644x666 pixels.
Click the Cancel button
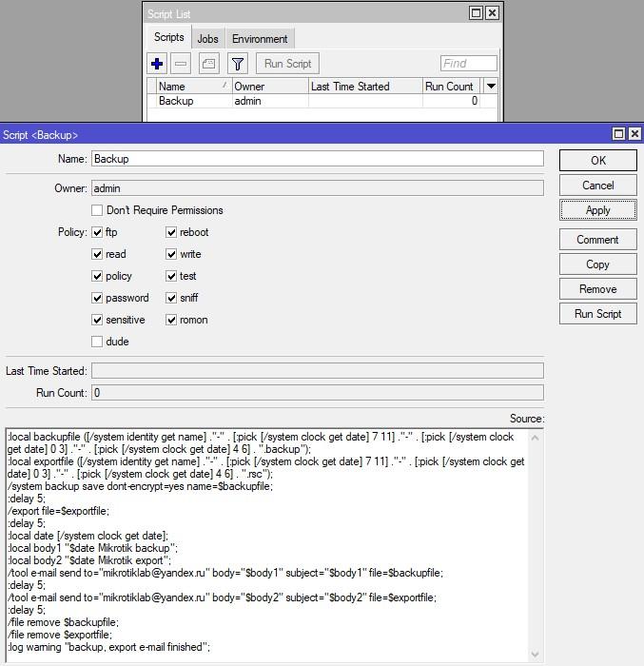tap(597, 186)
